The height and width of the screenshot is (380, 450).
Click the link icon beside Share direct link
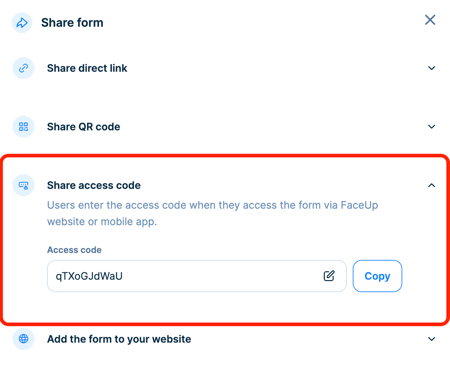[x=23, y=68]
